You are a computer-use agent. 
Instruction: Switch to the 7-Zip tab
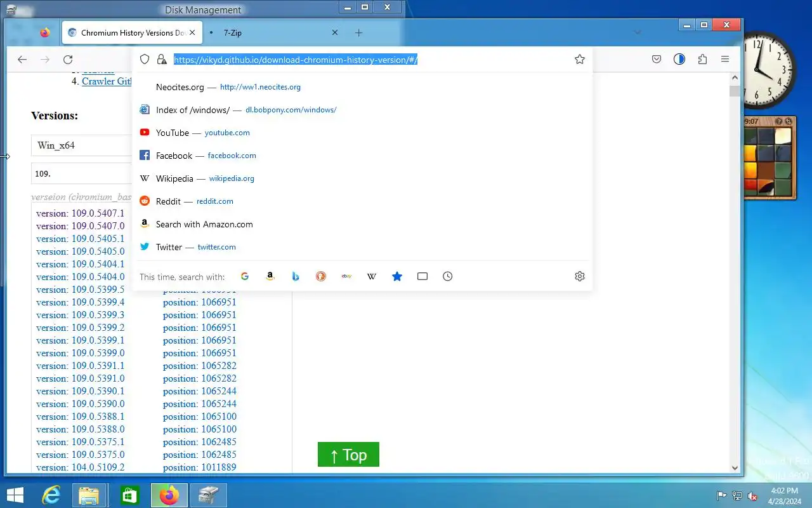(x=274, y=32)
